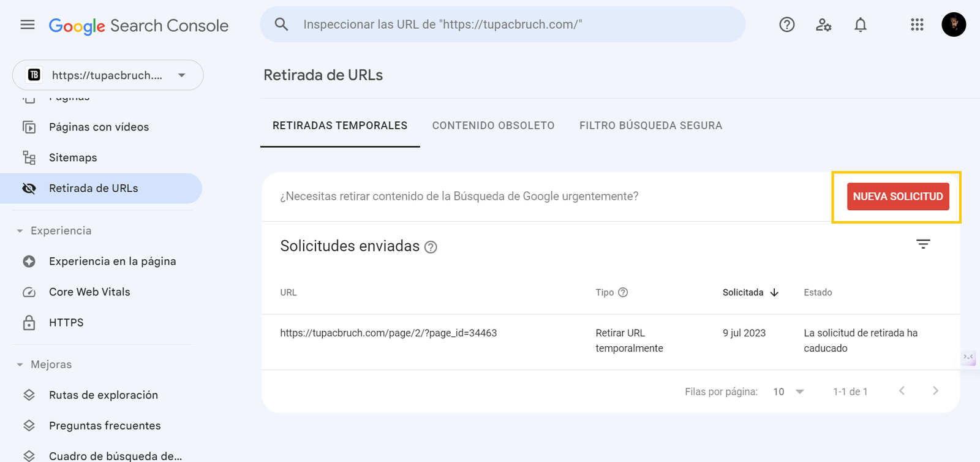Click the Help question mark icon
Viewport: 980px width, 462px height.
[786, 25]
